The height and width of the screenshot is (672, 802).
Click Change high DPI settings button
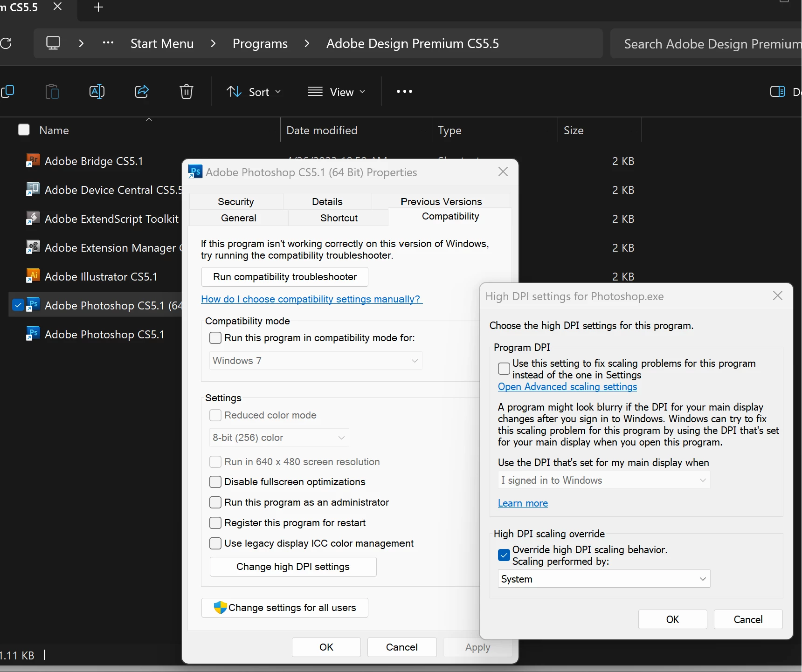(x=293, y=567)
